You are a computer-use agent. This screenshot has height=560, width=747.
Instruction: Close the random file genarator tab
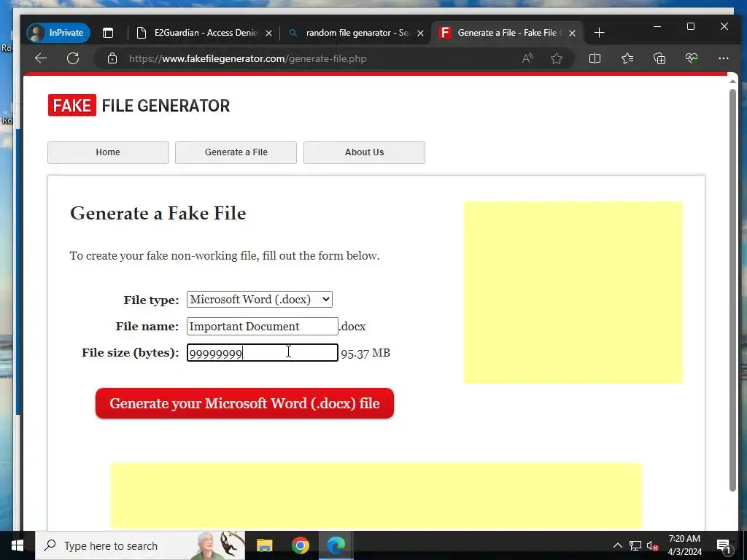tap(420, 34)
